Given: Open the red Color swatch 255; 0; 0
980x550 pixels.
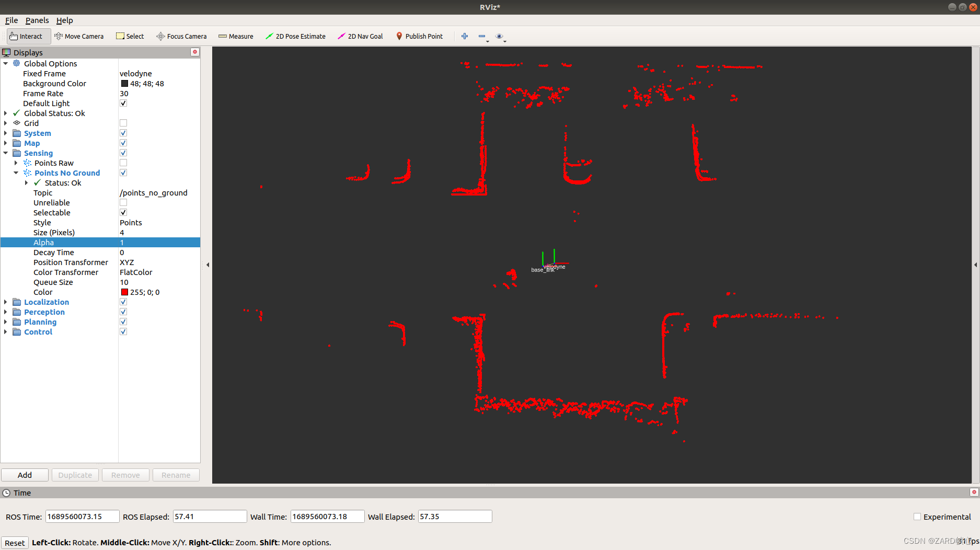Looking at the screenshot, I should [124, 292].
